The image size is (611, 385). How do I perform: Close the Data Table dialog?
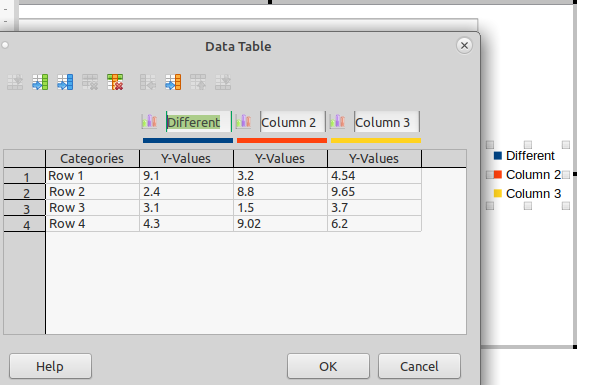[464, 46]
